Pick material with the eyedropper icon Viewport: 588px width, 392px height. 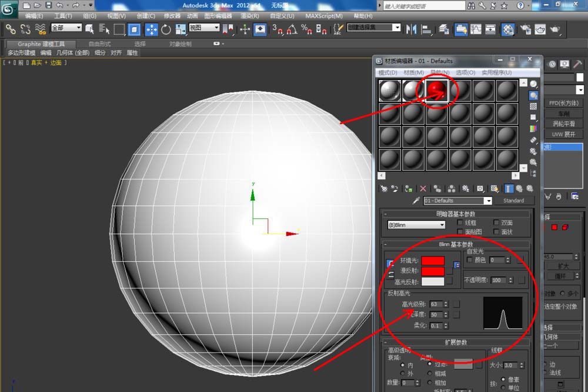[x=416, y=201]
